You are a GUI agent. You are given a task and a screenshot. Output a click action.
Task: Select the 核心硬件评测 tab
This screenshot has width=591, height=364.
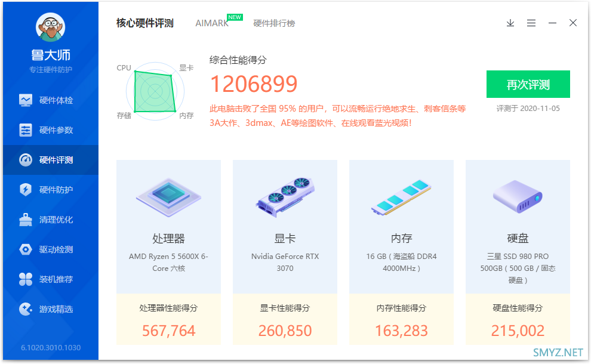(x=145, y=23)
